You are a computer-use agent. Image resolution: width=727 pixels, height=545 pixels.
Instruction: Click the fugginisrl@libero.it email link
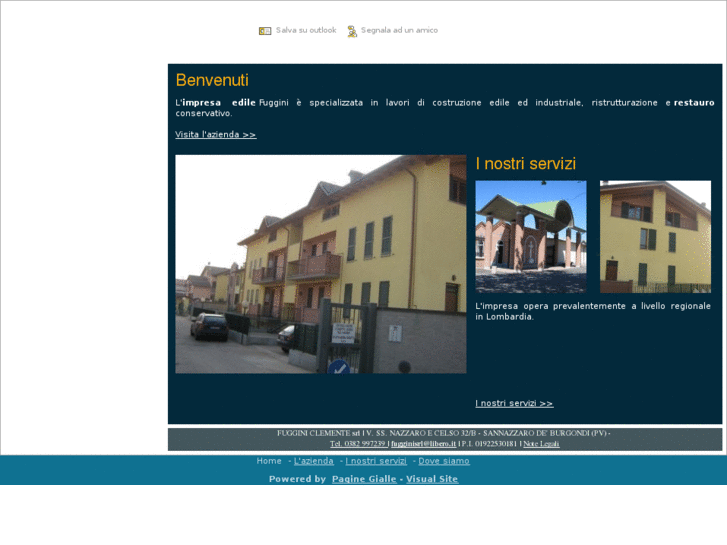(x=423, y=444)
